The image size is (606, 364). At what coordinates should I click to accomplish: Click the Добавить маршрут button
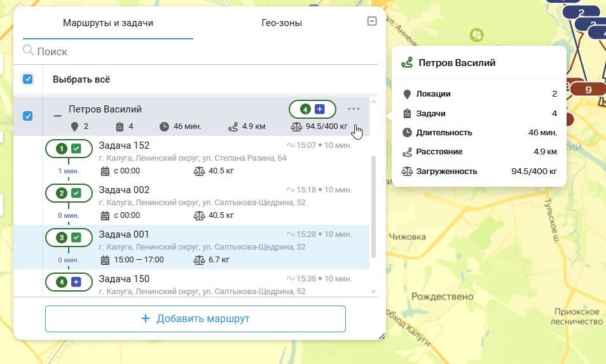point(195,319)
